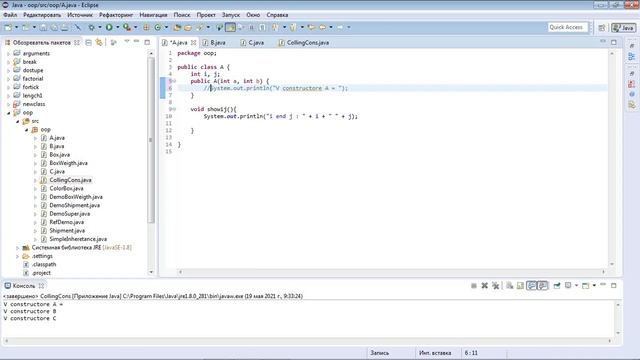640x360 pixels.
Task: Click the New Java Package icon
Action: pos(146,27)
